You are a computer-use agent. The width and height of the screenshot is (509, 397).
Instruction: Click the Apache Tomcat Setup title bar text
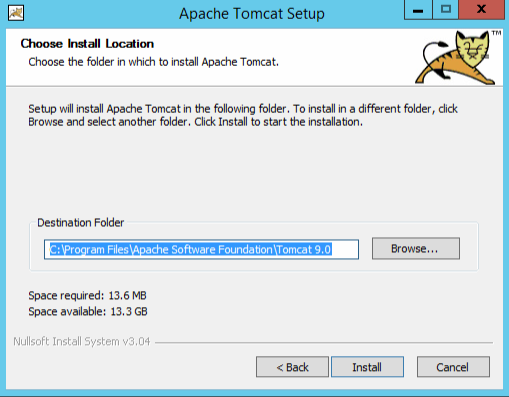click(252, 14)
